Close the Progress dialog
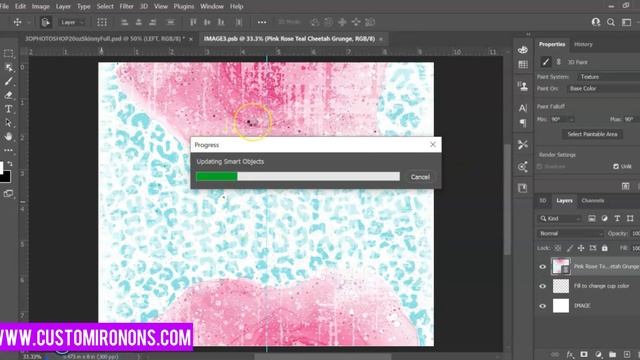The image size is (640, 360). click(433, 144)
